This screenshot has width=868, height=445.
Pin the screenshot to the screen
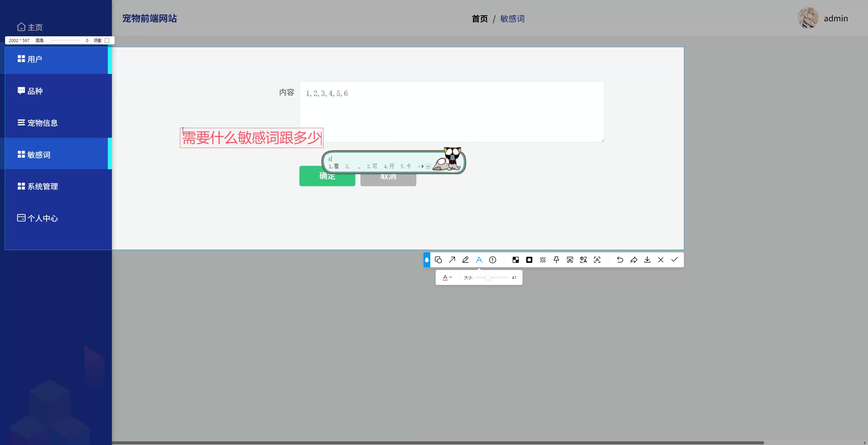click(556, 260)
